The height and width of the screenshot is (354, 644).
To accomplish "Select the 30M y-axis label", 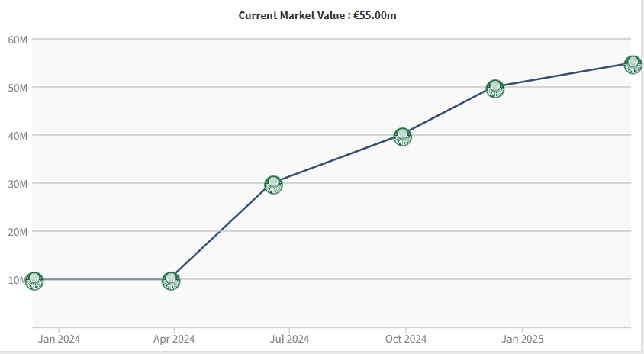I will pos(18,183).
